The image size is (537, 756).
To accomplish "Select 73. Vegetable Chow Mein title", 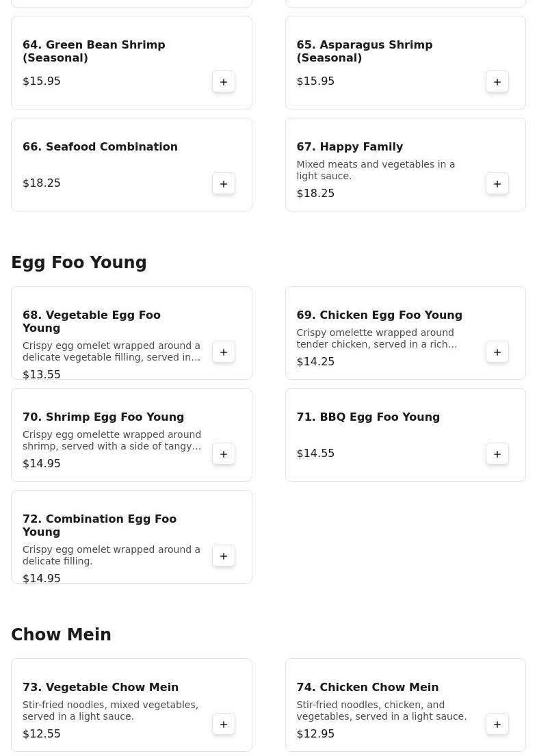I will pos(101,688).
